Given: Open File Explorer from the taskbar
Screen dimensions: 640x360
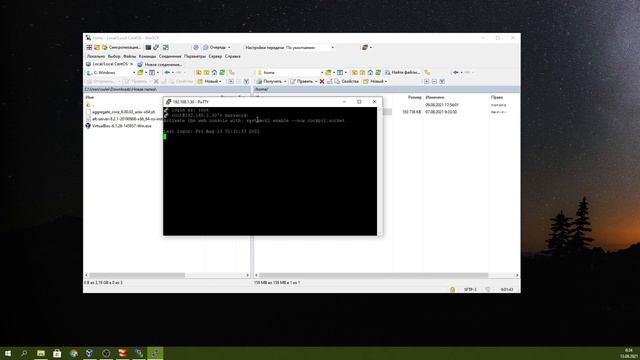Looking at the screenshot, I should pyautogui.click(x=41, y=353).
